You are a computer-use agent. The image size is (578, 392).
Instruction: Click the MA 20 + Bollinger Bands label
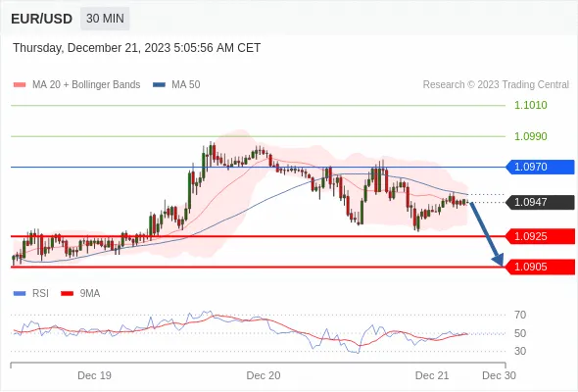click(x=86, y=85)
